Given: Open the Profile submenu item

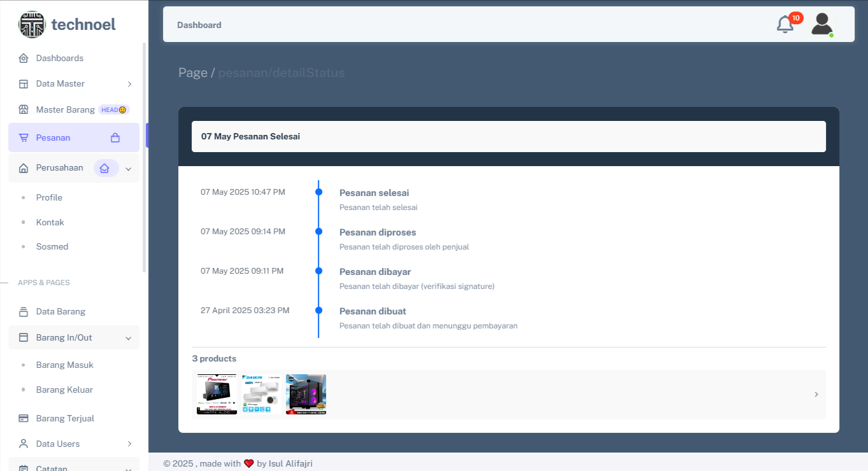Looking at the screenshot, I should tap(49, 197).
